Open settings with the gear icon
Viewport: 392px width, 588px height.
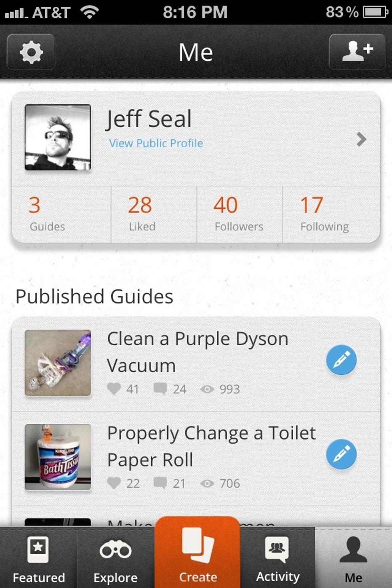pyautogui.click(x=31, y=52)
